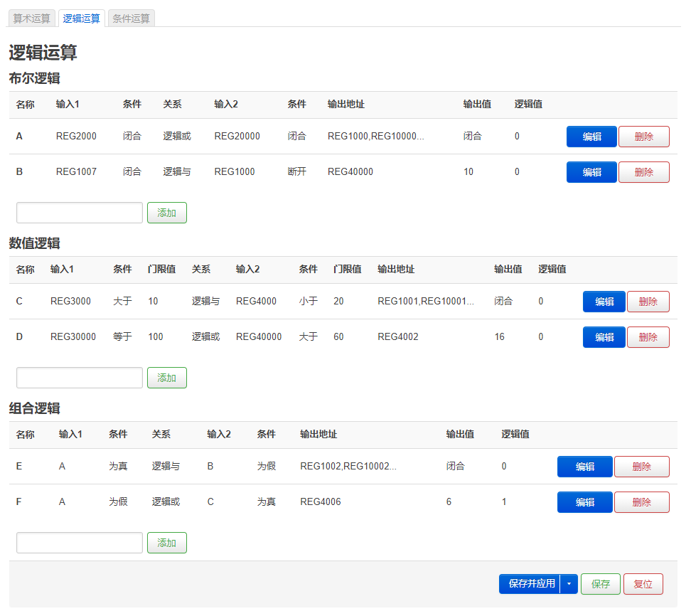
Task: Edit combination logic row E
Action: (585, 467)
